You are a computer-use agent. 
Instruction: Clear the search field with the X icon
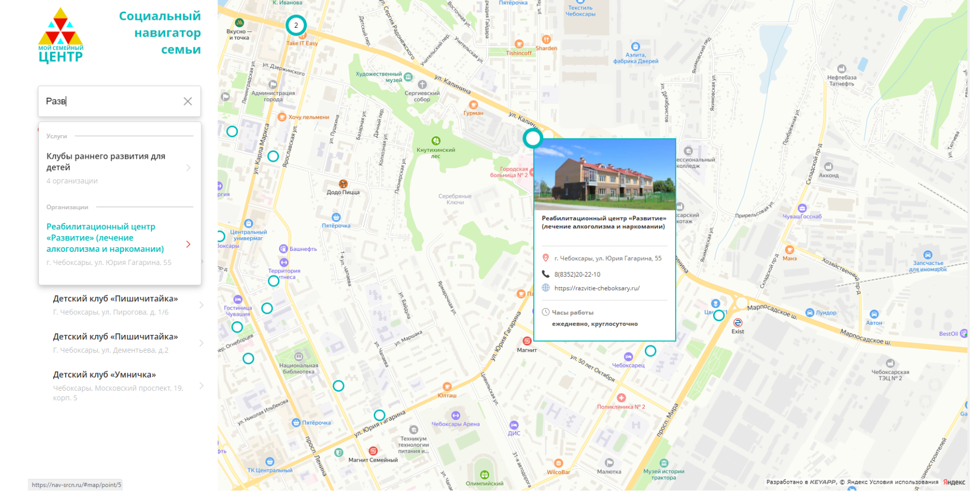tap(188, 101)
